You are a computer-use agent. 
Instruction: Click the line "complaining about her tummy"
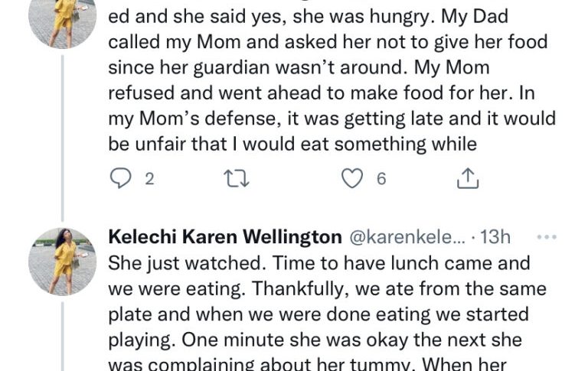(x=322, y=363)
